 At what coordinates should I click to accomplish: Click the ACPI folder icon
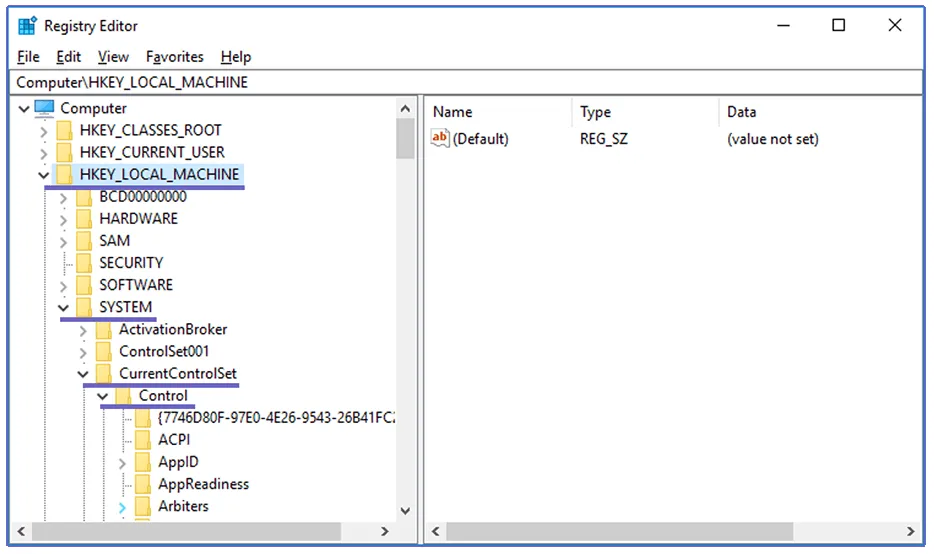(143, 440)
